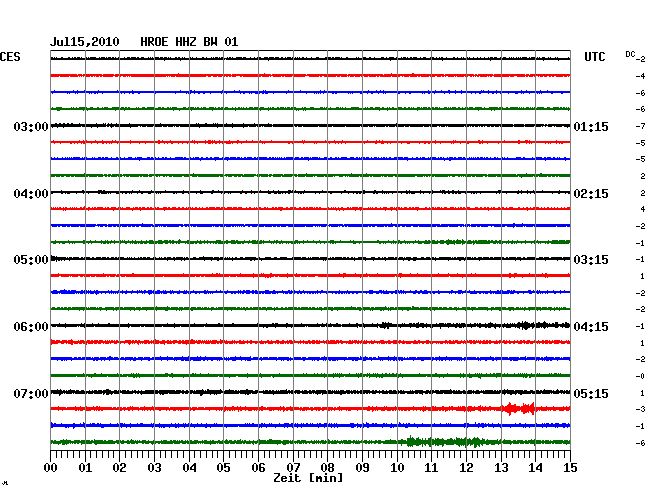Viewport: 650px width, 494px height.
Task: Select minute tick label 00
Action: (51, 467)
